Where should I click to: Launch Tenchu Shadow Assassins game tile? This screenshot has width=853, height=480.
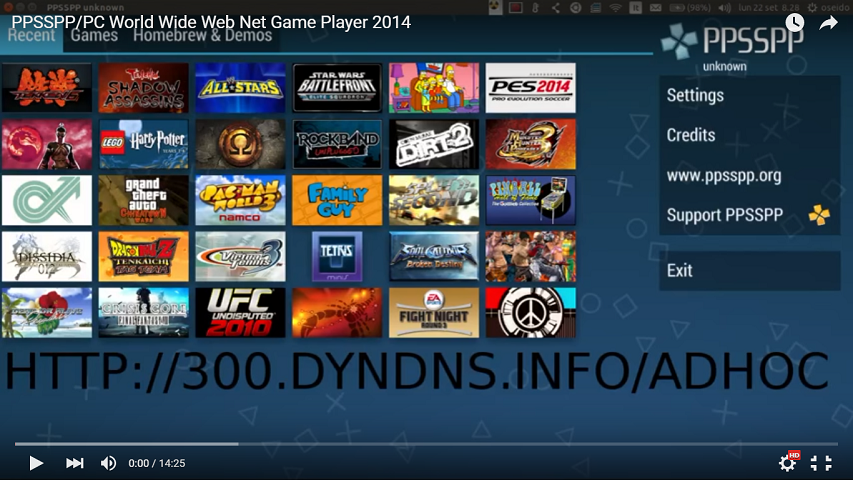pyautogui.click(x=144, y=88)
